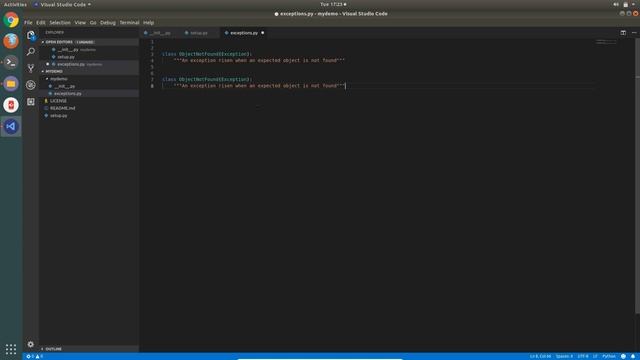Select the exceptions.py editor tab

coord(244,33)
